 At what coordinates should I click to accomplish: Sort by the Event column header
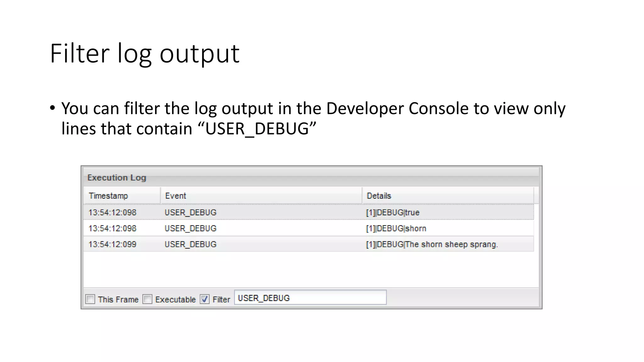coord(261,196)
